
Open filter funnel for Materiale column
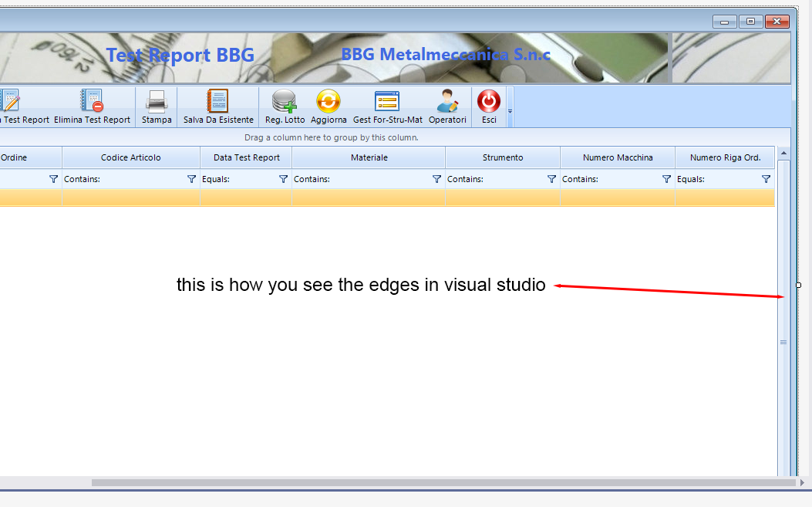point(436,179)
